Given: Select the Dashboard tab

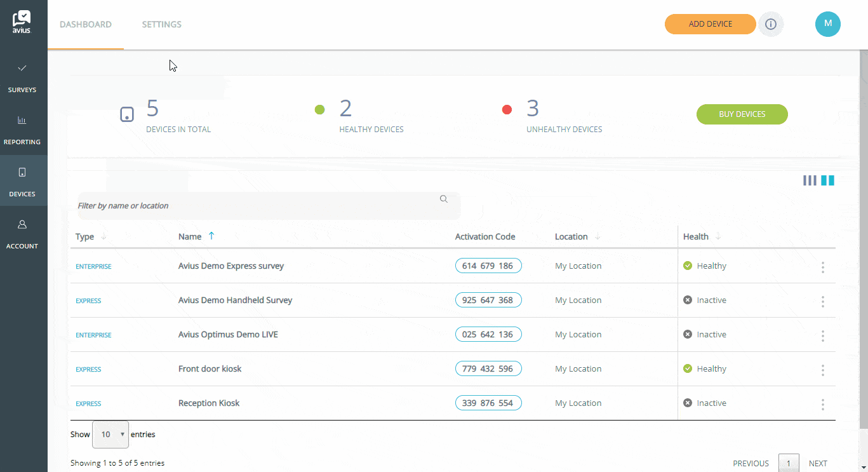Looking at the screenshot, I should tap(86, 25).
